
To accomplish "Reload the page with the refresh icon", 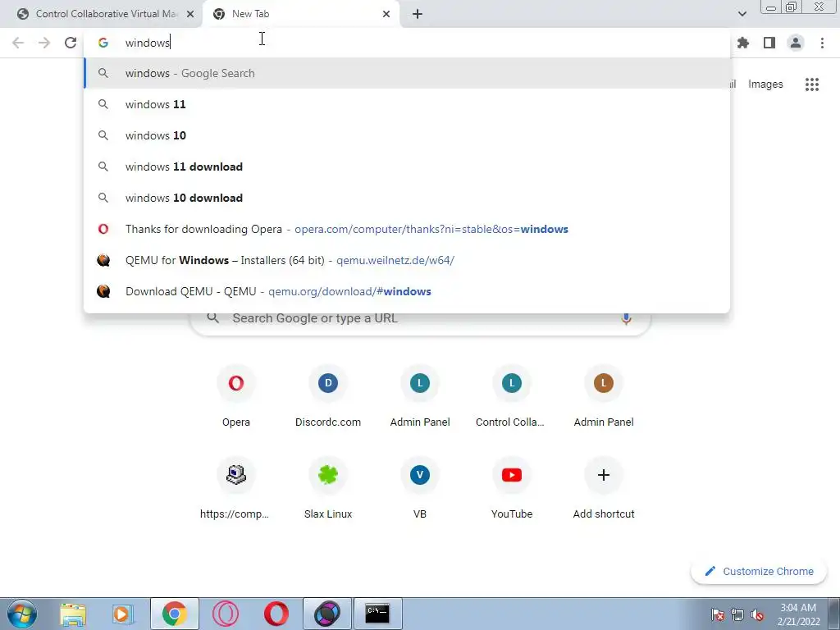I will [x=71, y=43].
